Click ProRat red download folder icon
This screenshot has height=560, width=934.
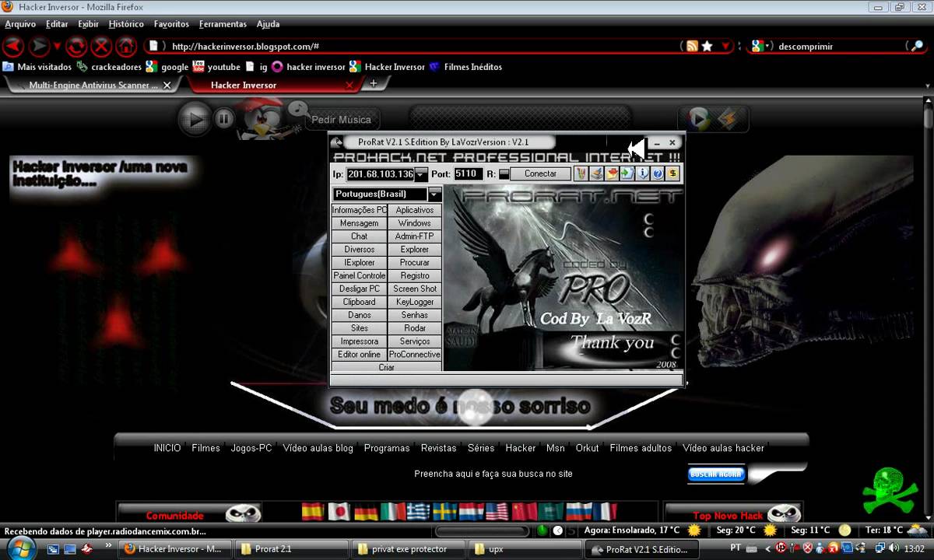click(x=612, y=173)
